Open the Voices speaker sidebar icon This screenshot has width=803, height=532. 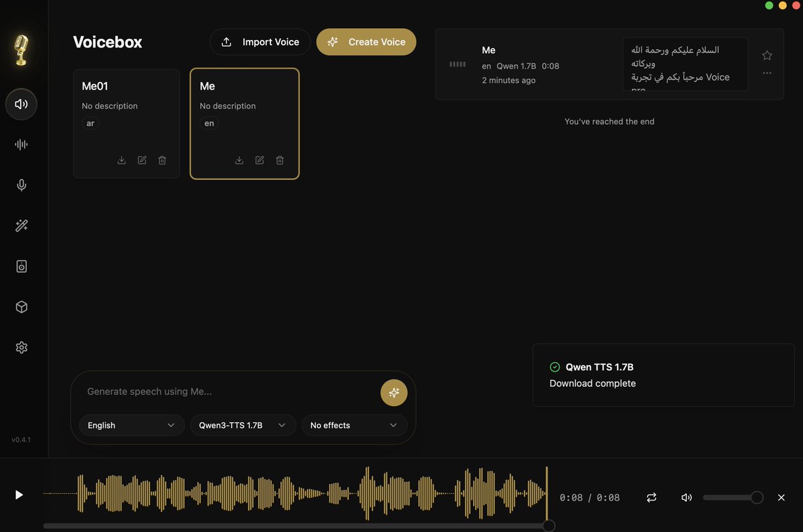21,104
